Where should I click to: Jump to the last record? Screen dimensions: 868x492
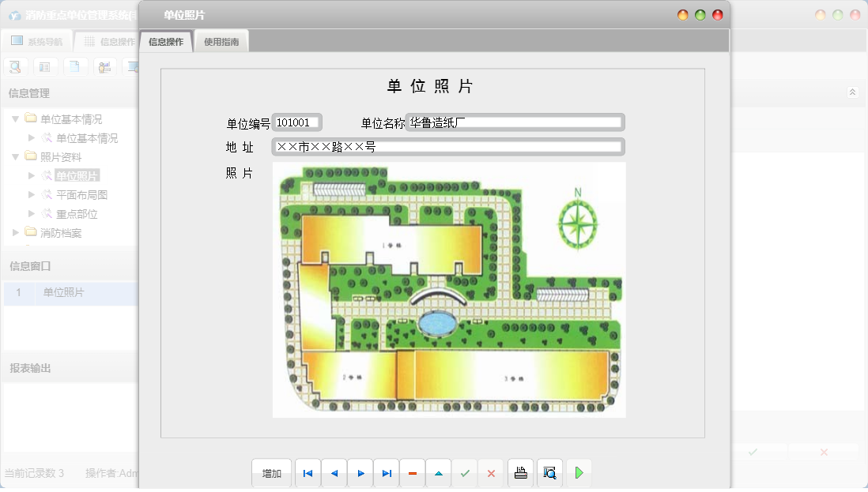(x=386, y=472)
